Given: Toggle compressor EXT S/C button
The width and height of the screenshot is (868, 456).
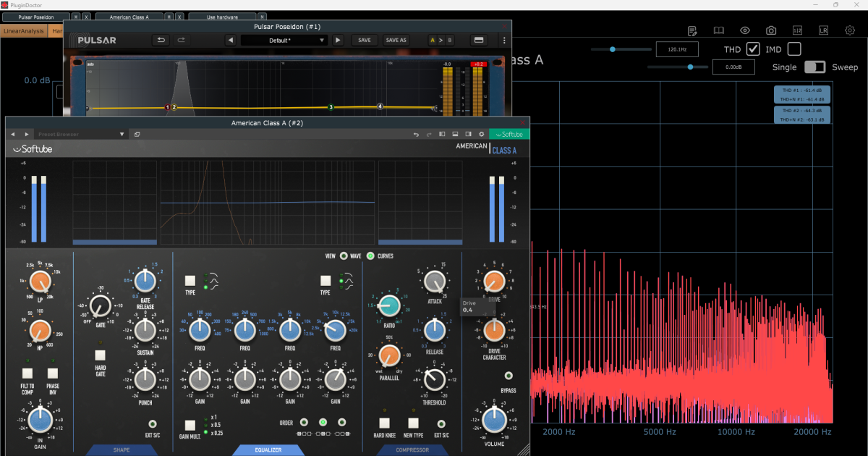Looking at the screenshot, I should coord(440,423).
